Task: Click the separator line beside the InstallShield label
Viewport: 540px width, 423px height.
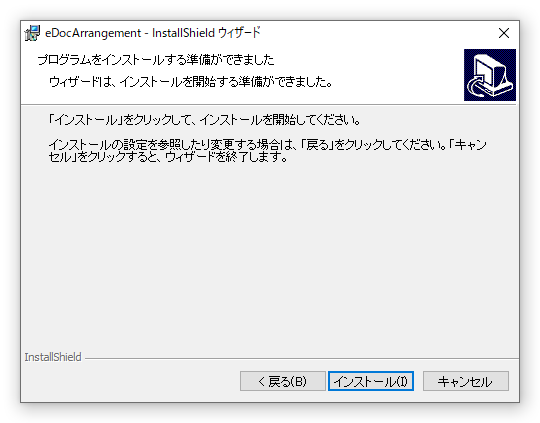Action: coord(302,359)
